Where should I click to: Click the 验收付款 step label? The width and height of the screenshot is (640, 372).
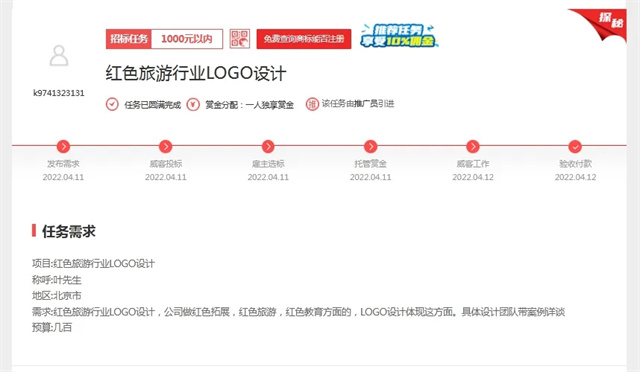pos(575,164)
